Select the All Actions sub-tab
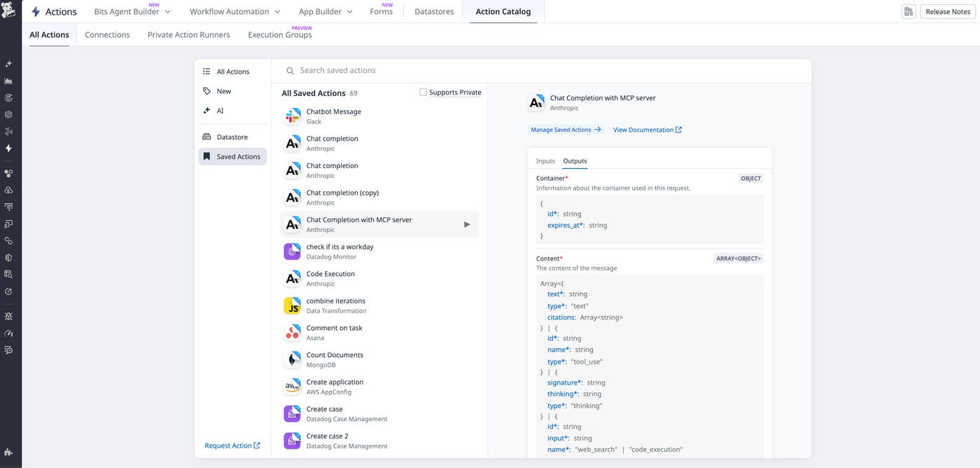980x468 pixels. 49,35
